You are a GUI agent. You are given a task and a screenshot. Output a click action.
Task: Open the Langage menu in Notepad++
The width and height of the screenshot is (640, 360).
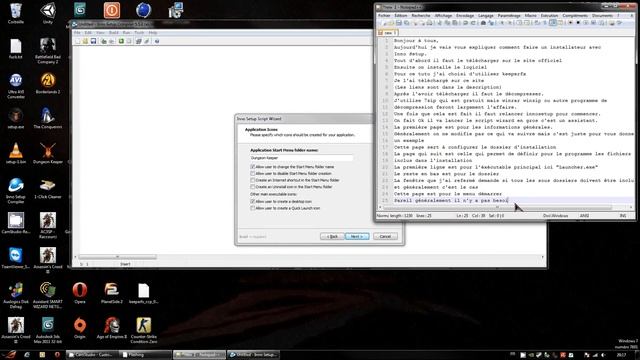(486, 16)
